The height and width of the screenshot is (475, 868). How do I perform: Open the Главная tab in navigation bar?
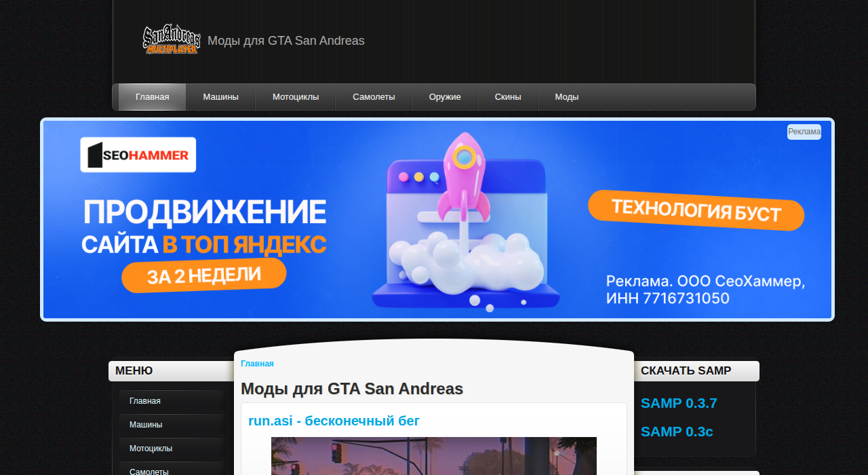152,97
